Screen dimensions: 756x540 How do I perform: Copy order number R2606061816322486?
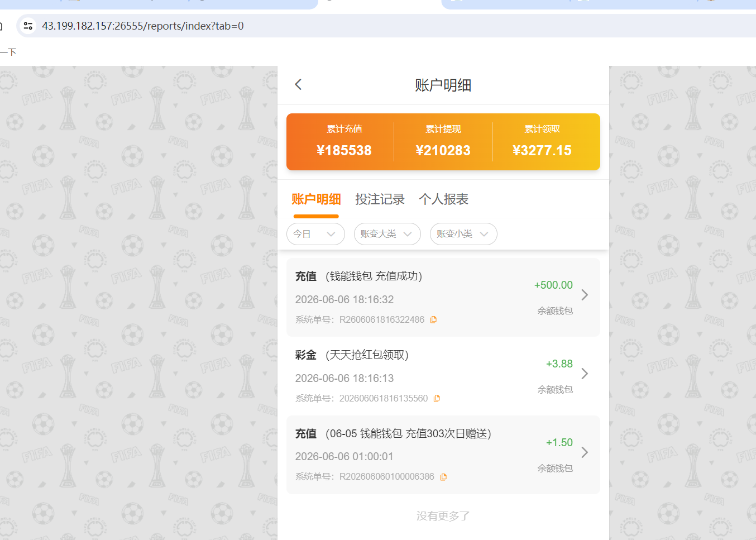click(433, 319)
